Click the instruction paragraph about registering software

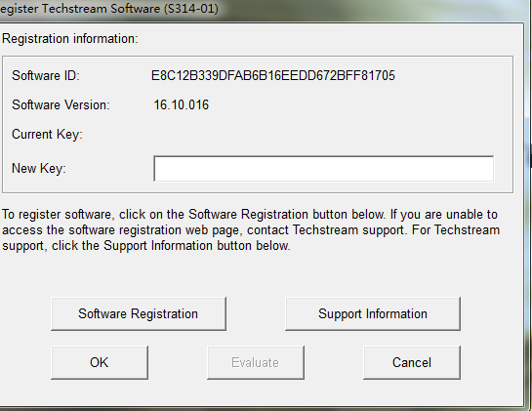pos(251,230)
